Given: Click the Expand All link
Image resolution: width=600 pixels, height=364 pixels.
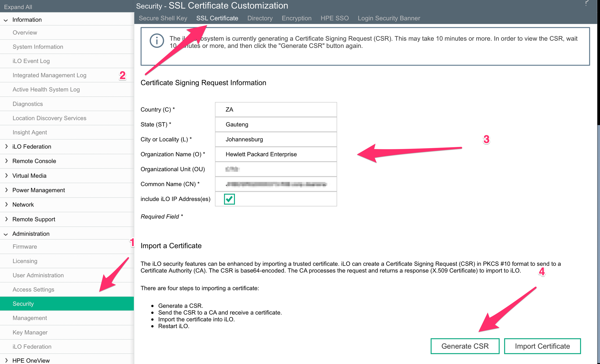Looking at the screenshot, I should 18,7.
